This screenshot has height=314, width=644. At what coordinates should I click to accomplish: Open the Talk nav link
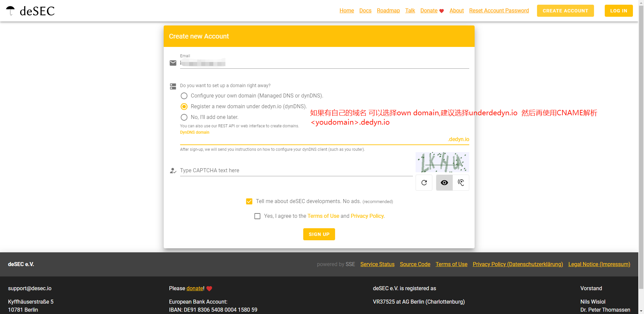(410, 11)
